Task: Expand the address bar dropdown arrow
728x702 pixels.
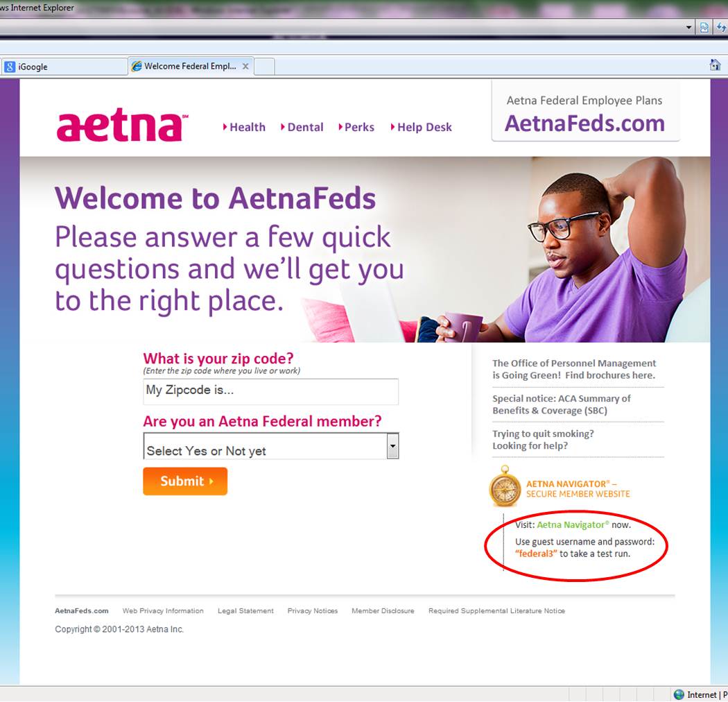Action: (x=689, y=28)
